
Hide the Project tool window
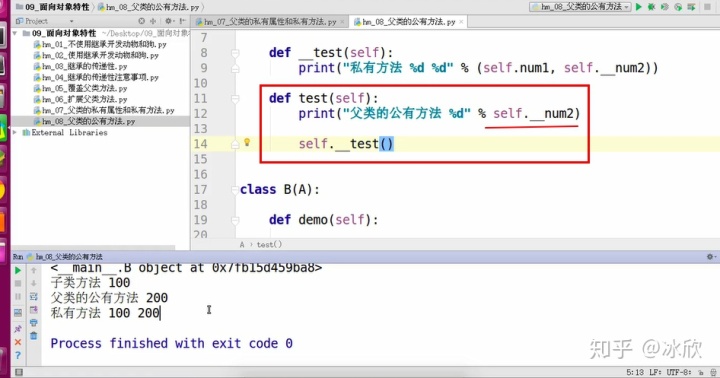(x=183, y=21)
